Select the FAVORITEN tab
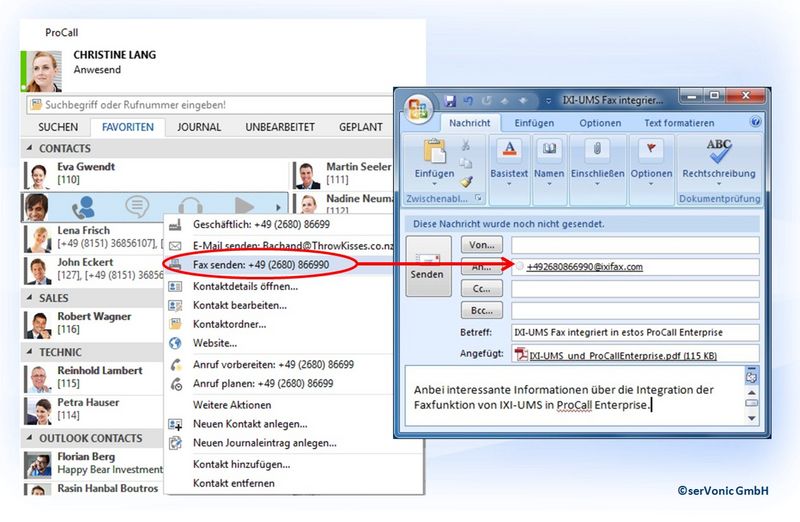Viewport: 800px width, 522px height. (x=128, y=127)
